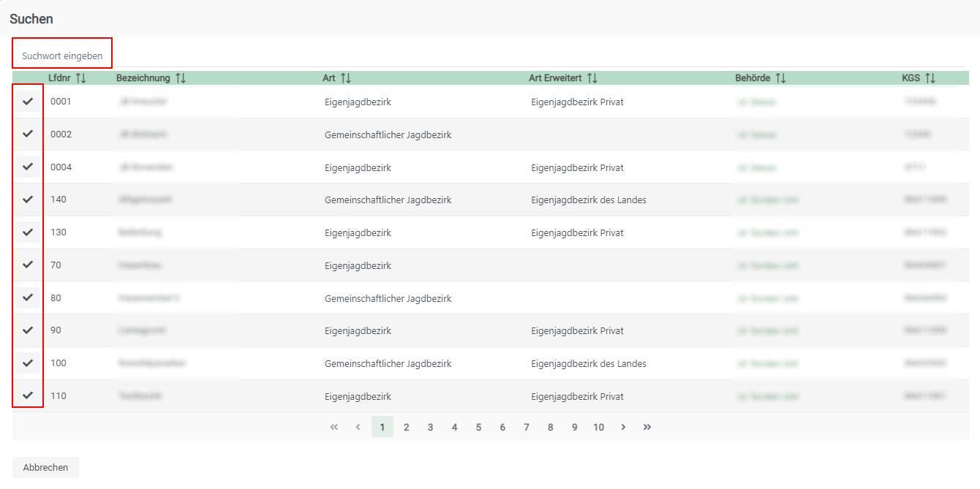980x489 pixels.
Task: Jump to last page double arrow
Action: (647, 427)
